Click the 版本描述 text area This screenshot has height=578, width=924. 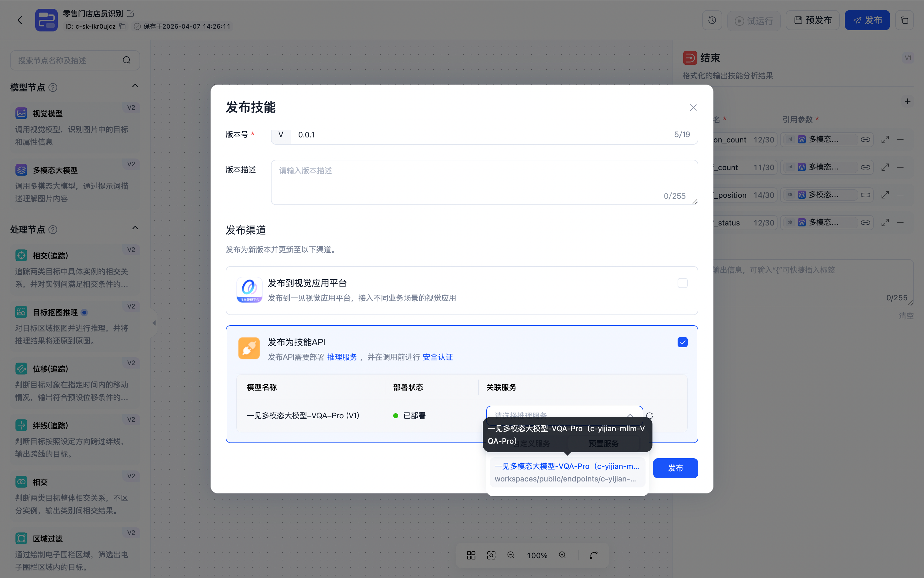pyautogui.click(x=484, y=182)
